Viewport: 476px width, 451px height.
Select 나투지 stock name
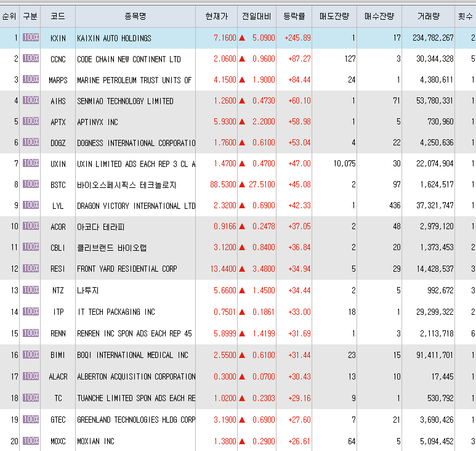pyautogui.click(x=87, y=290)
